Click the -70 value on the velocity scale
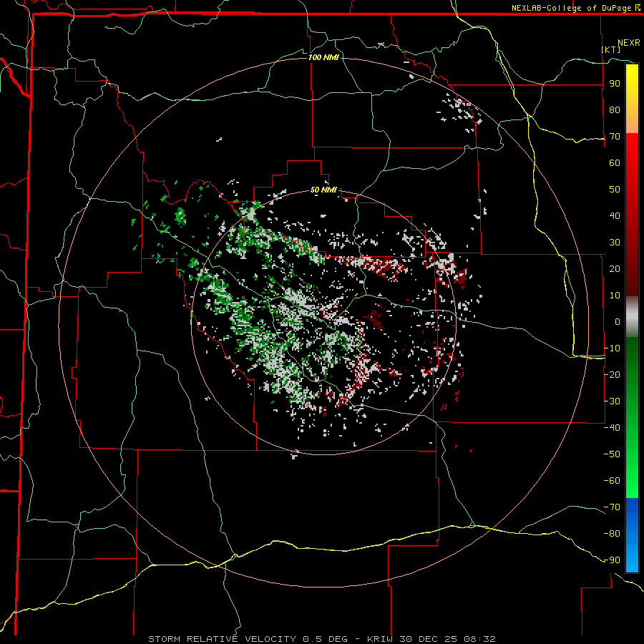 coord(612,507)
